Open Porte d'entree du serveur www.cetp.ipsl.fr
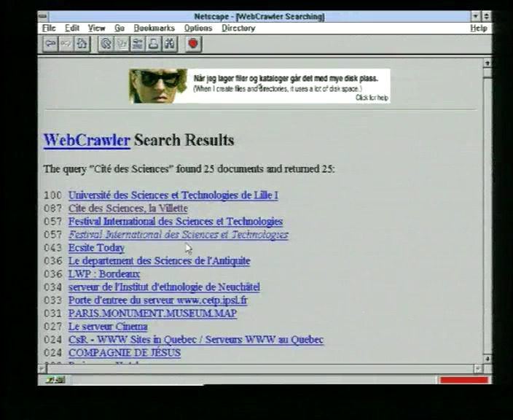513x420 pixels. click(157, 300)
